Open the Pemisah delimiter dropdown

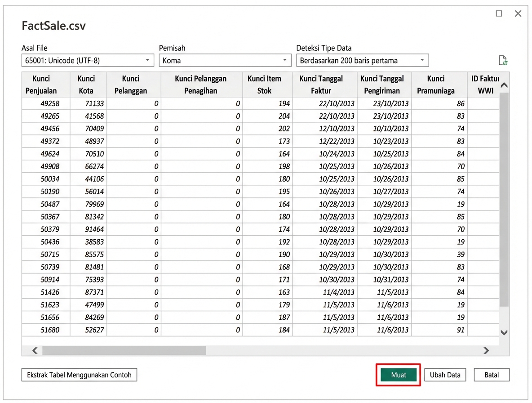coord(284,60)
